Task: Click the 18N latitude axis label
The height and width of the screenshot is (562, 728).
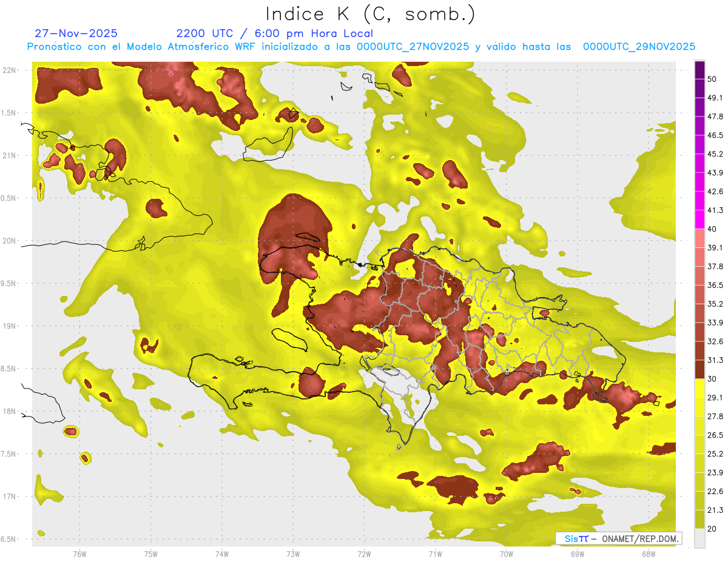Action: 9,411
